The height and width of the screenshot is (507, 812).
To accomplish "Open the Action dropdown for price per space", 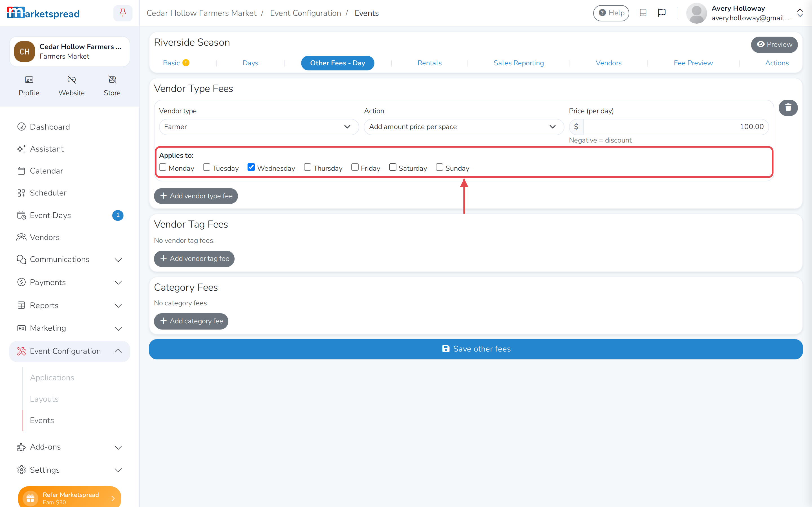I will pyautogui.click(x=464, y=127).
